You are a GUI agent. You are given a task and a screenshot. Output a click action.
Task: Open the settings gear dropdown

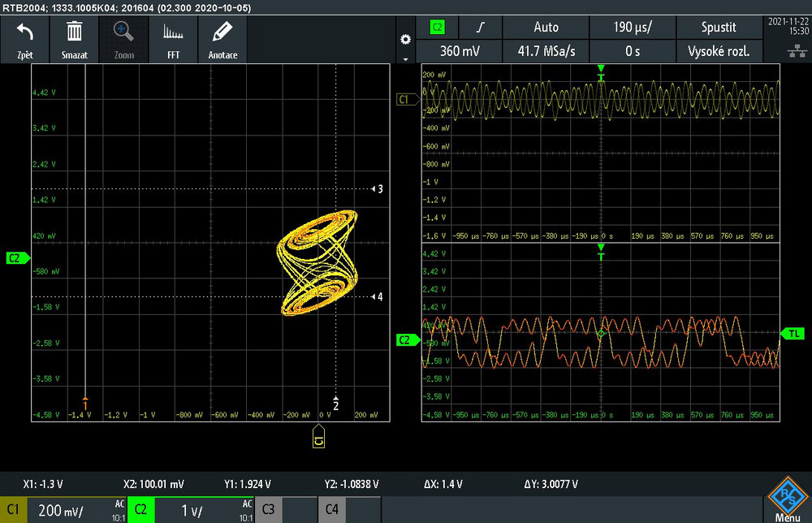(x=405, y=41)
